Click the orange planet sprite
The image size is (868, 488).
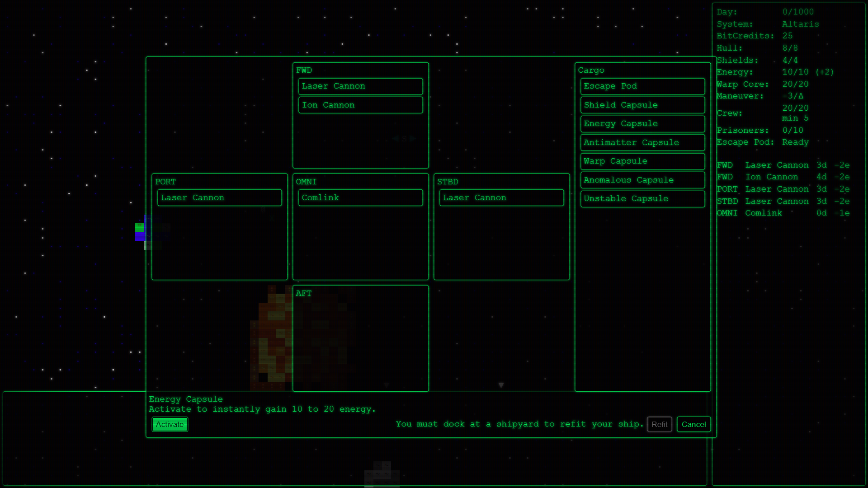[x=270, y=339]
